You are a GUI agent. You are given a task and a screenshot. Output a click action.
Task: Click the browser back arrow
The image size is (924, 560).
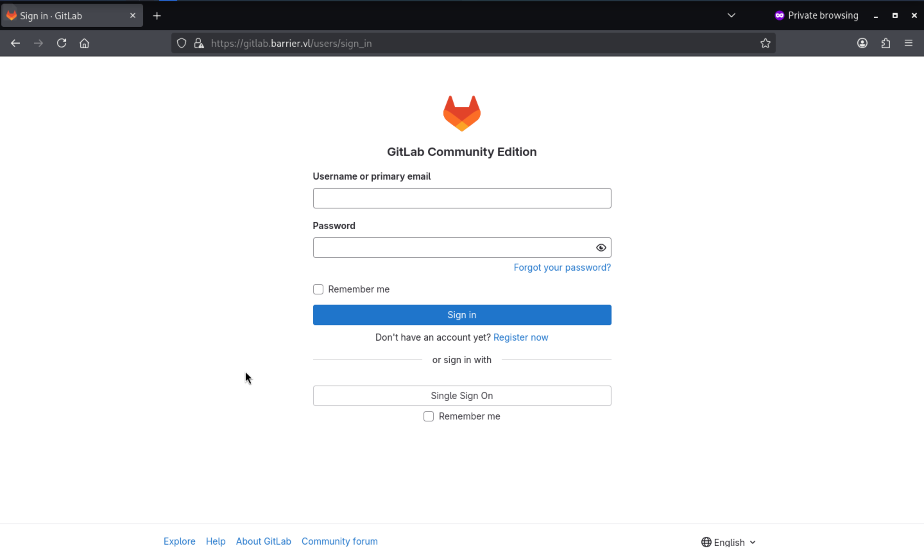tap(15, 43)
